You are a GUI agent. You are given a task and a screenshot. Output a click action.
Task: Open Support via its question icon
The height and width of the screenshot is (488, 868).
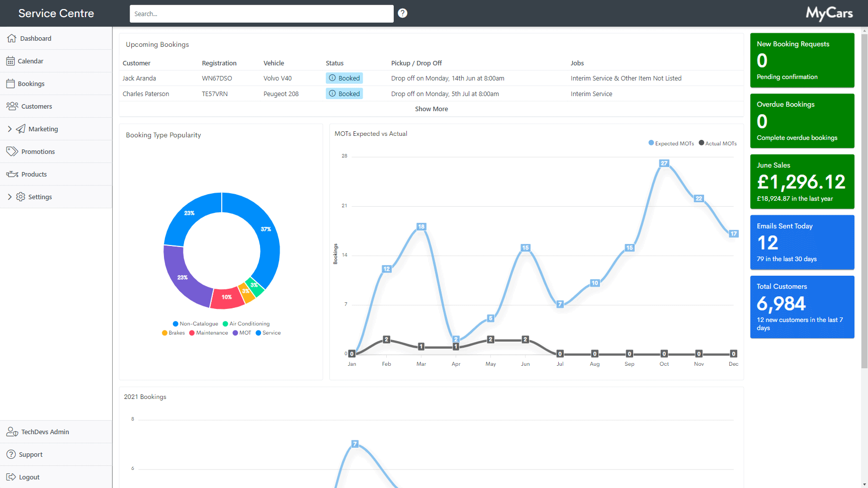tap(11, 454)
